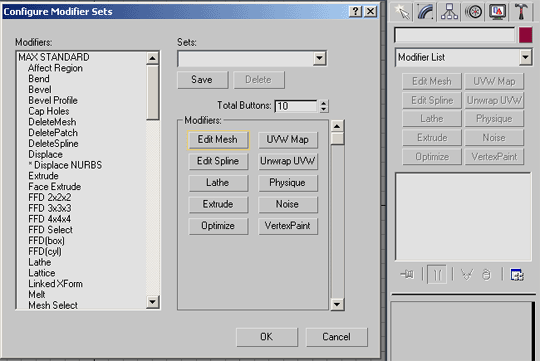Click Configure Modifier Sets icon below stack
Screen dimensions: 540x361
517,275
